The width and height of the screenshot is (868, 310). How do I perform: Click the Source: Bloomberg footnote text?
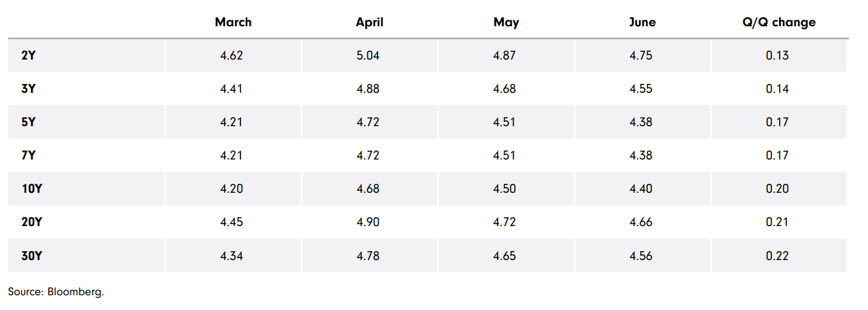tap(56, 292)
